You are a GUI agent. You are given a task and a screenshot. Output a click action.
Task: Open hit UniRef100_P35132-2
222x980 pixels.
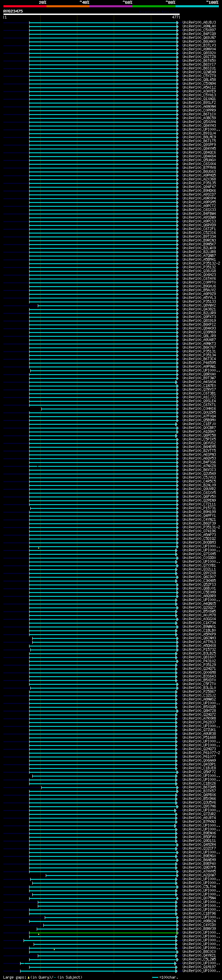[x=202, y=263]
